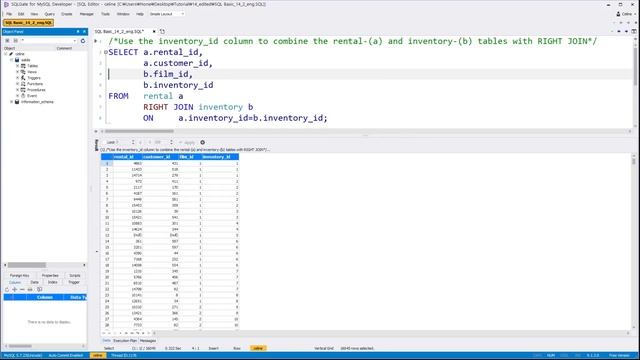The width and height of the screenshot is (640, 360).
Task: Click the refresh icon in column toolbar
Action: click(x=7, y=289)
